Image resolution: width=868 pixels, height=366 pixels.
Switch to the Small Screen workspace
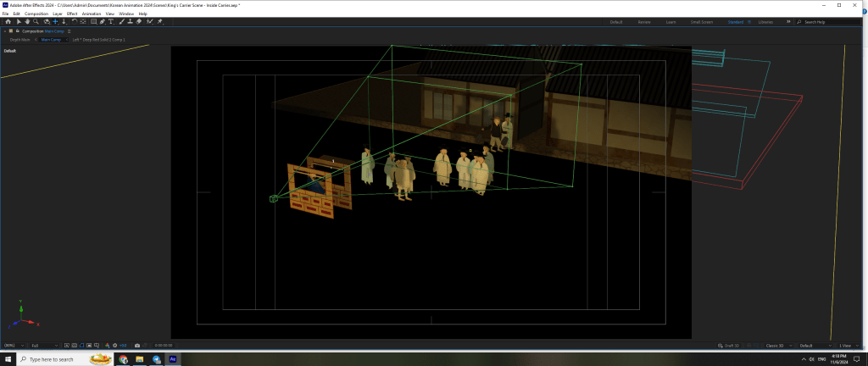pyautogui.click(x=701, y=22)
